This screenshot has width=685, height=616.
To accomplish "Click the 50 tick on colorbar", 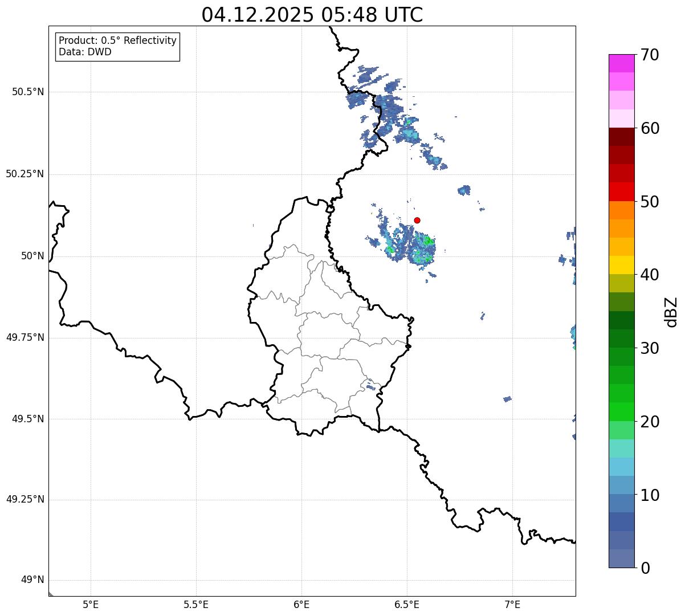I will pos(650,202).
